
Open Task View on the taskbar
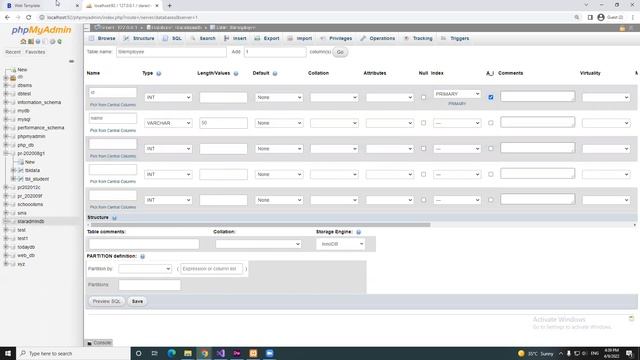[x=155, y=353]
